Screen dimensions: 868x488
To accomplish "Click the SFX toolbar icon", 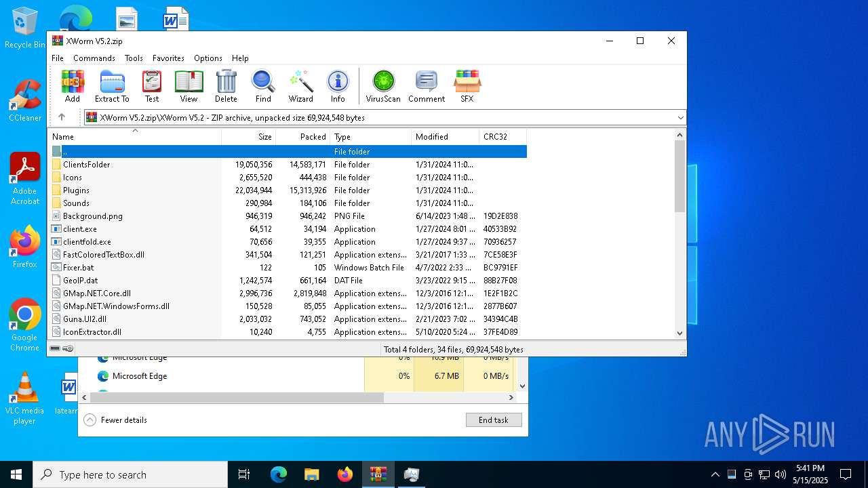I will [467, 86].
